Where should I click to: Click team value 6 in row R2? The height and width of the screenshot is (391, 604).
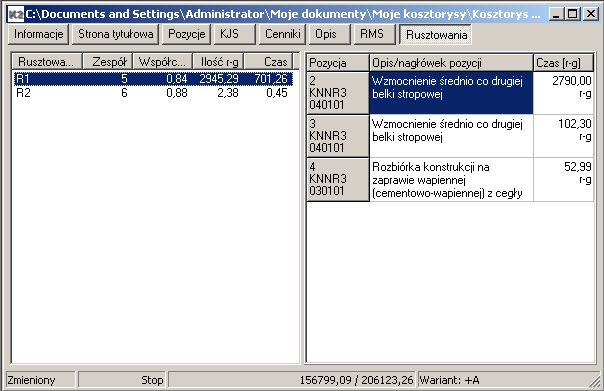[x=124, y=92]
